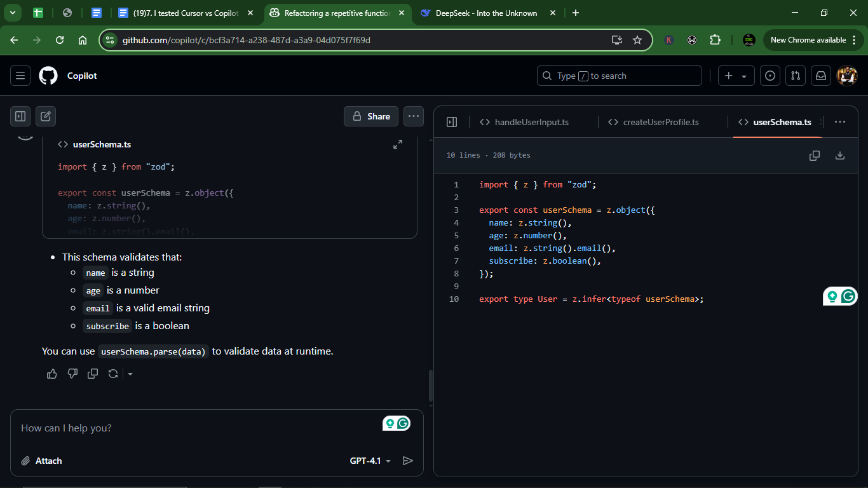Click the send message arrow icon
Screen dimensions: 868x488
(x=408, y=461)
